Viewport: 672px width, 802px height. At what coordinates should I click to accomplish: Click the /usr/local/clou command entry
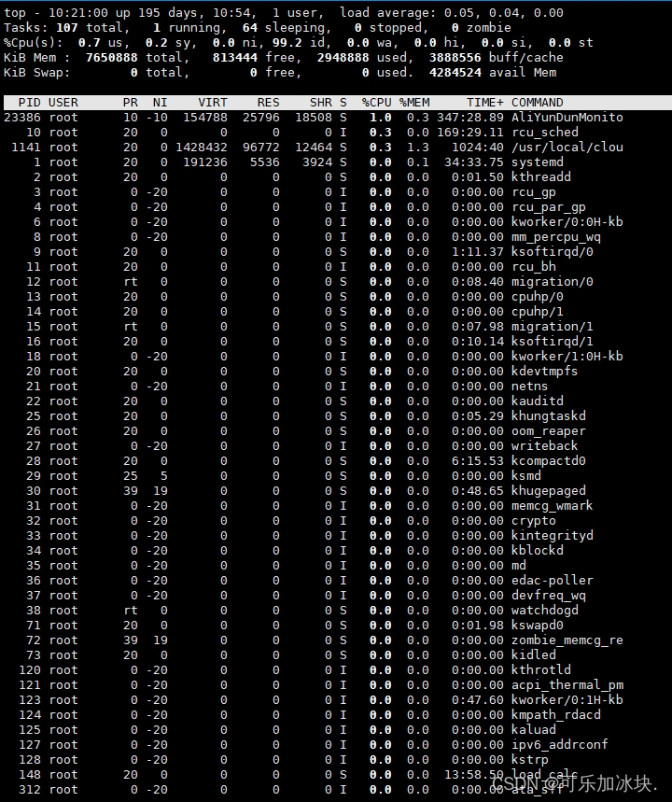pos(567,147)
